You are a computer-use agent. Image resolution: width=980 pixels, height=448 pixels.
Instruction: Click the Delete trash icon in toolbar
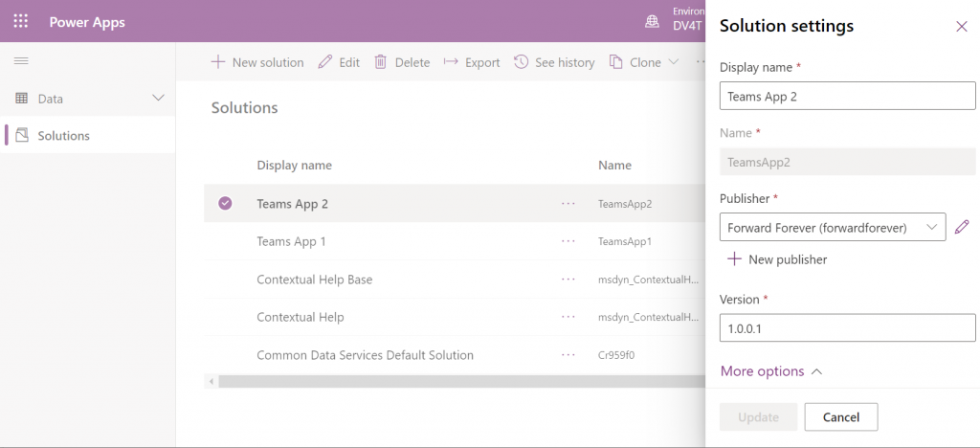(380, 62)
